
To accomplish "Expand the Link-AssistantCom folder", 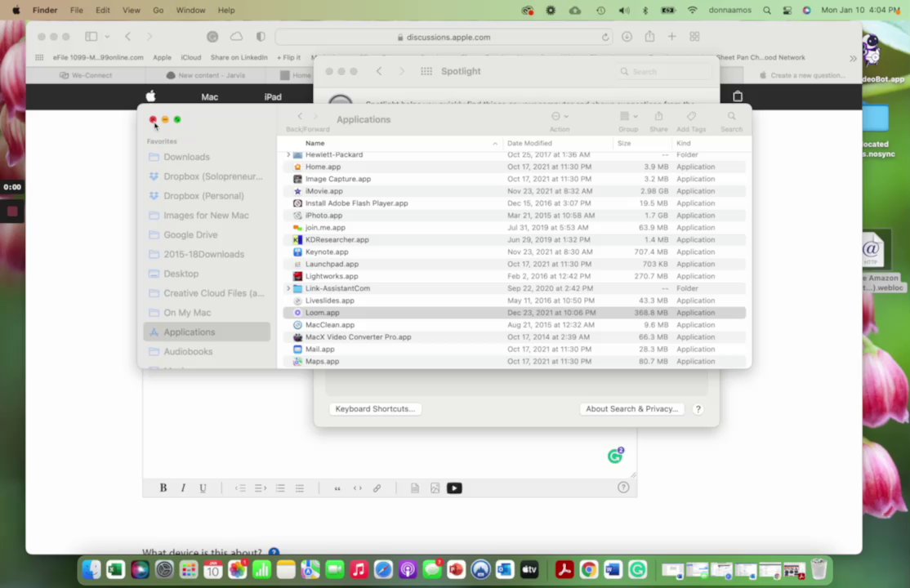I will coord(288,288).
